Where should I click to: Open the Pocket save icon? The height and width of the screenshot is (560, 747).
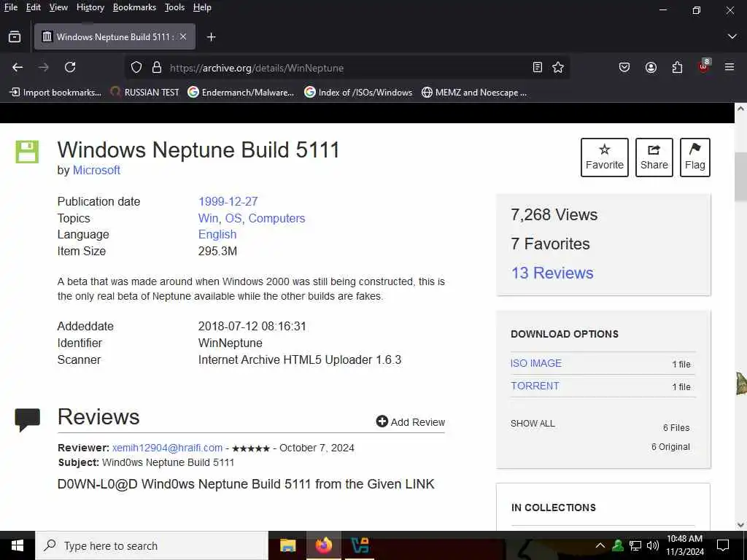click(x=624, y=68)
